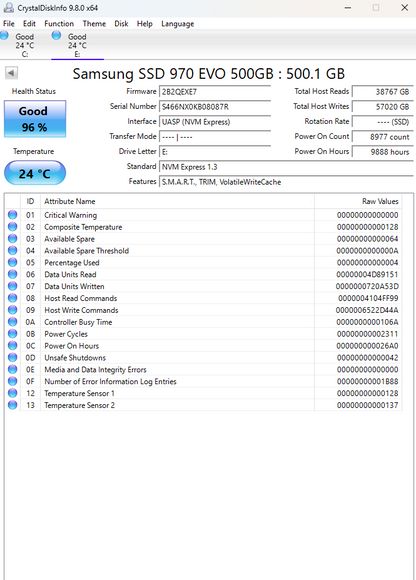This screenshot has width=416, height=580.
Task: Click the status icon for Unsafe Shutdowns
Action: (x=13, y=357)
